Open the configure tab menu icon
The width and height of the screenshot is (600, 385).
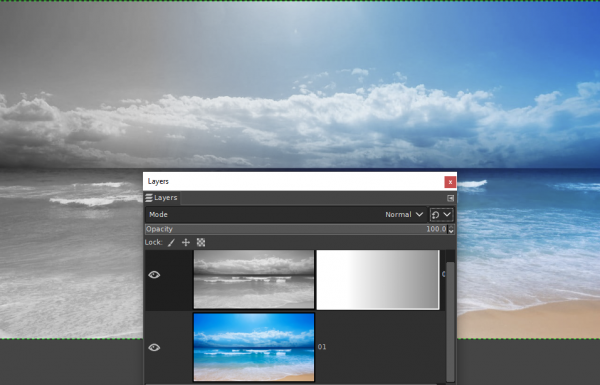click(450, 198)
